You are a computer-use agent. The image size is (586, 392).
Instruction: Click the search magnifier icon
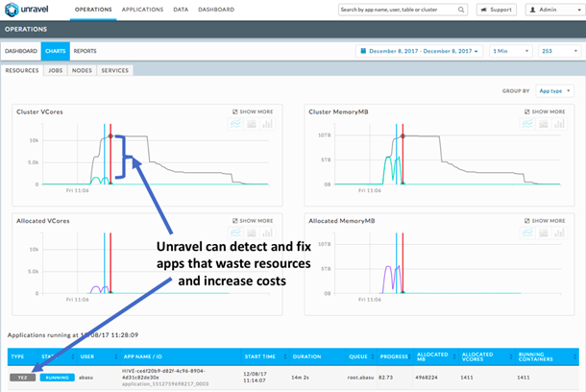[461, 10]
